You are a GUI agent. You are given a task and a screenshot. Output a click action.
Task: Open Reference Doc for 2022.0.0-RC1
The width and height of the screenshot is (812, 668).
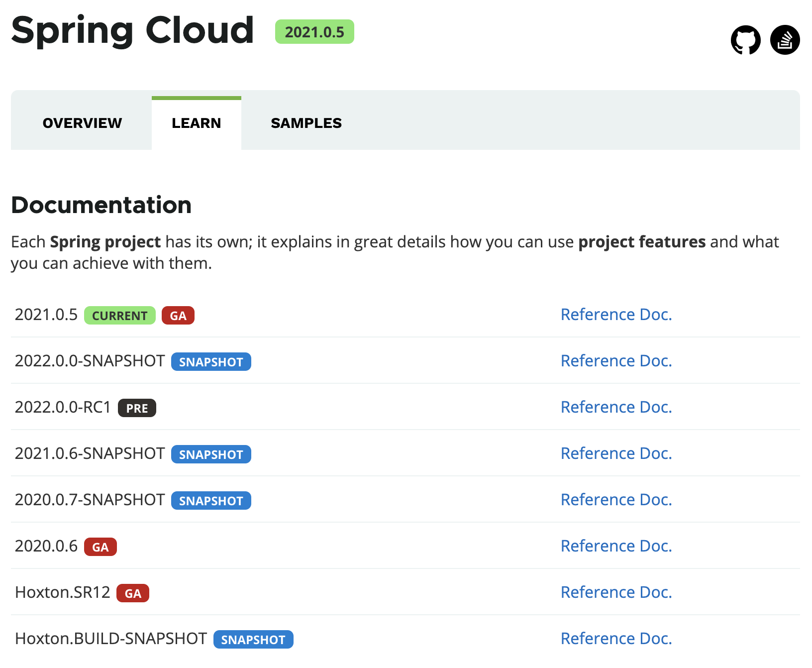pos(616,407)
